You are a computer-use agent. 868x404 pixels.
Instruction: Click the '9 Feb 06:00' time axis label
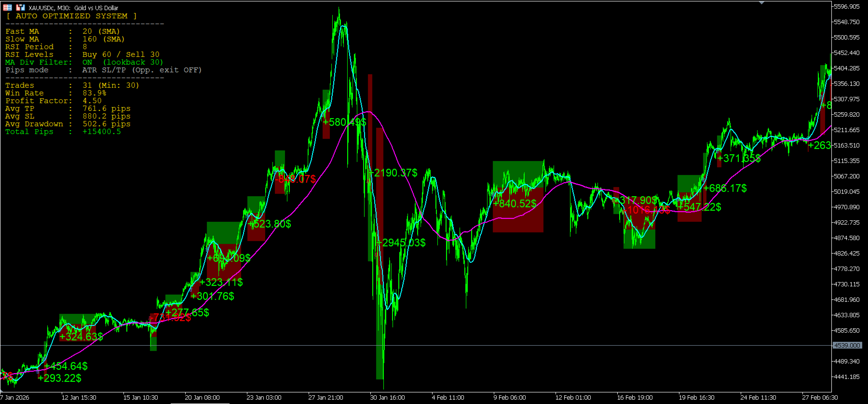[510, 398]
